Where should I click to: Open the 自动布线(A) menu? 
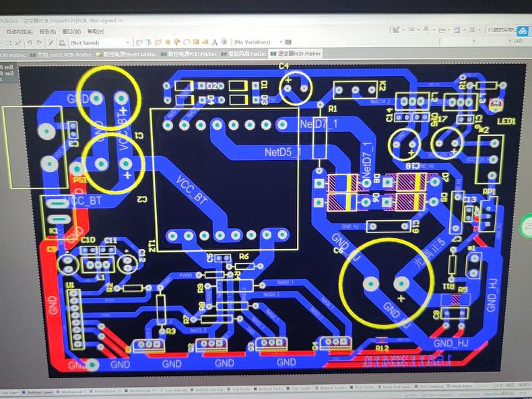pyautogui.click(x=20, y=32)
